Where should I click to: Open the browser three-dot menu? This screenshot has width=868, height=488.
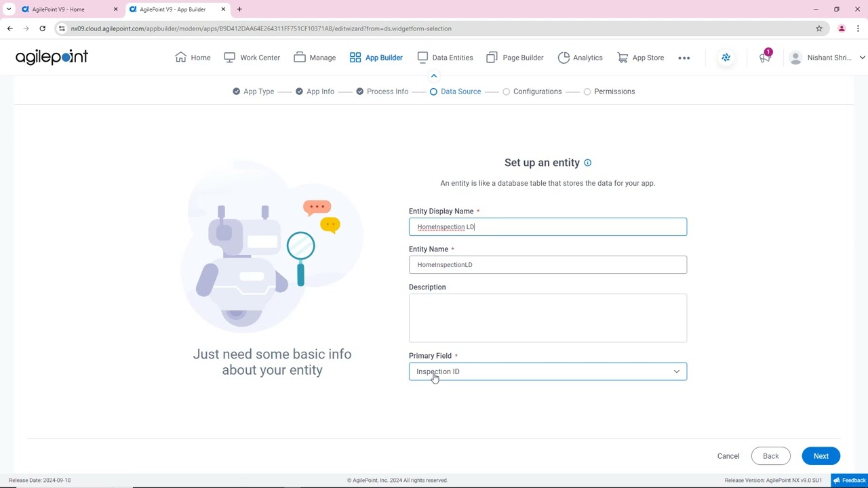(x=859, y=28)
